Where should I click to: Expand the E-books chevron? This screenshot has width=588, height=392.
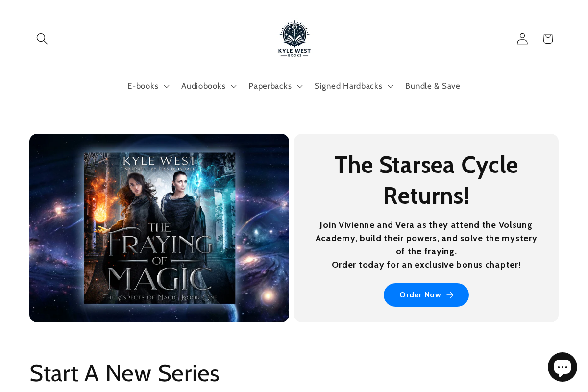(167, 87)
